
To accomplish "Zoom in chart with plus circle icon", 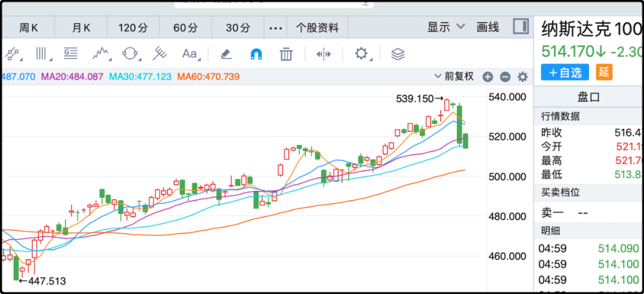I will [488, 76].
